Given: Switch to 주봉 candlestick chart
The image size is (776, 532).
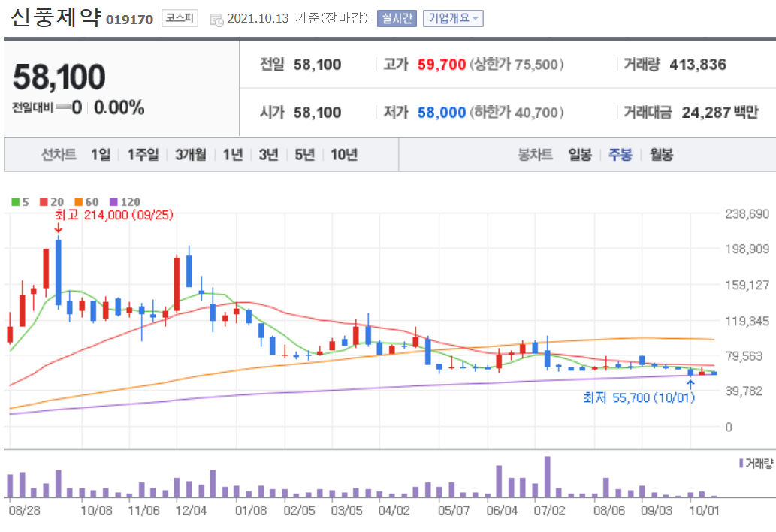Looking at the screenshot, I should point(620,155).
